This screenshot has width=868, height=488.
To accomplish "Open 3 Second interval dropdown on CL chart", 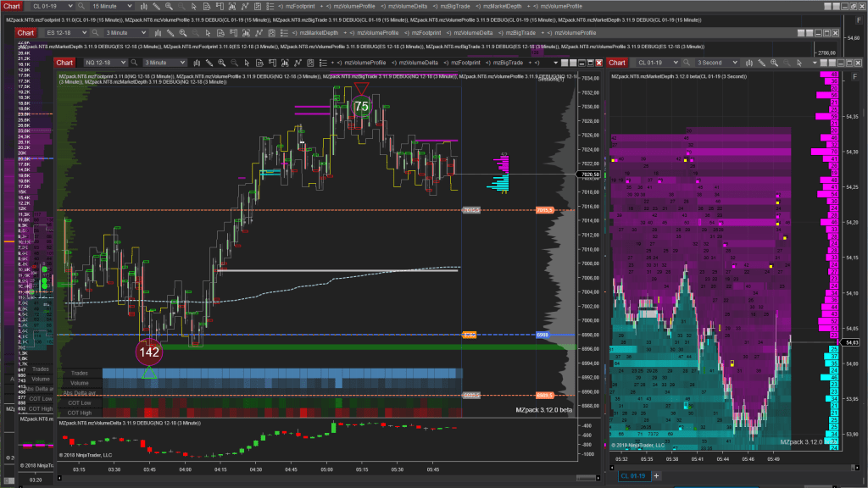I will (717, 63).
